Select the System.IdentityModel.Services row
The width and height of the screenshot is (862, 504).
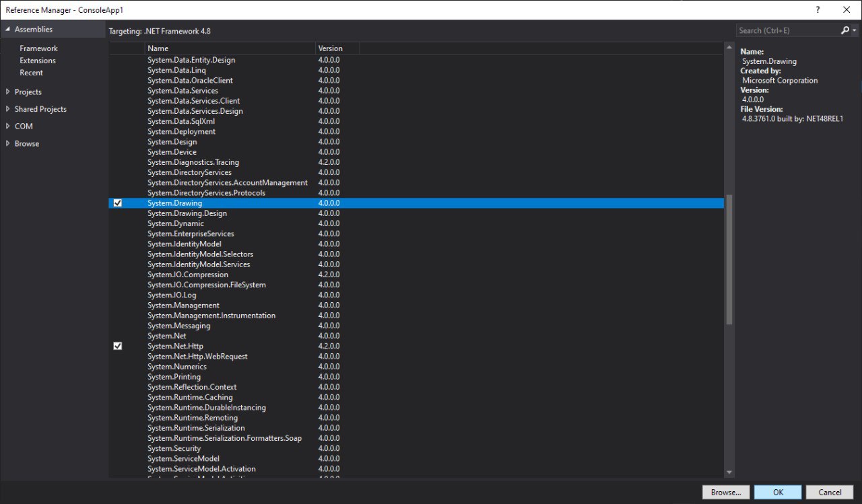(x=416, y=264)
